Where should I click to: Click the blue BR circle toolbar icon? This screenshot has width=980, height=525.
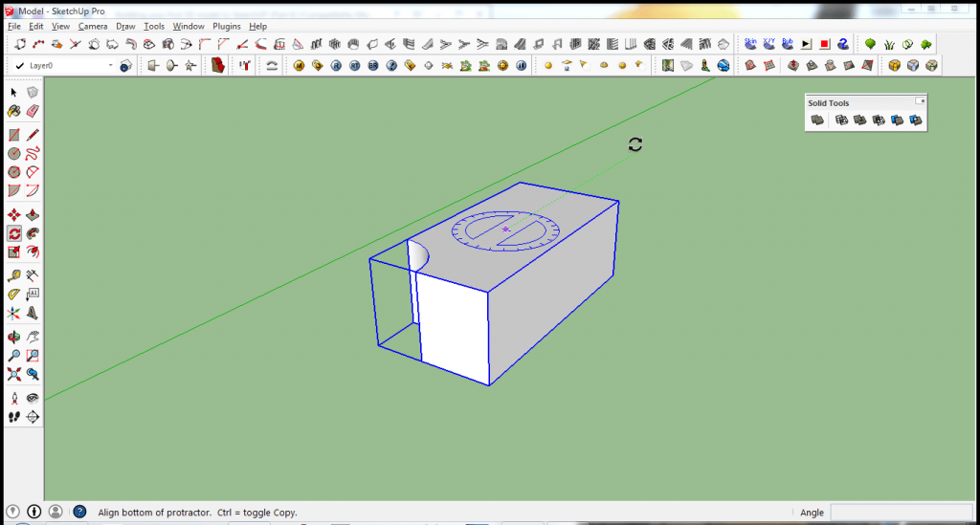pos(373,66)
